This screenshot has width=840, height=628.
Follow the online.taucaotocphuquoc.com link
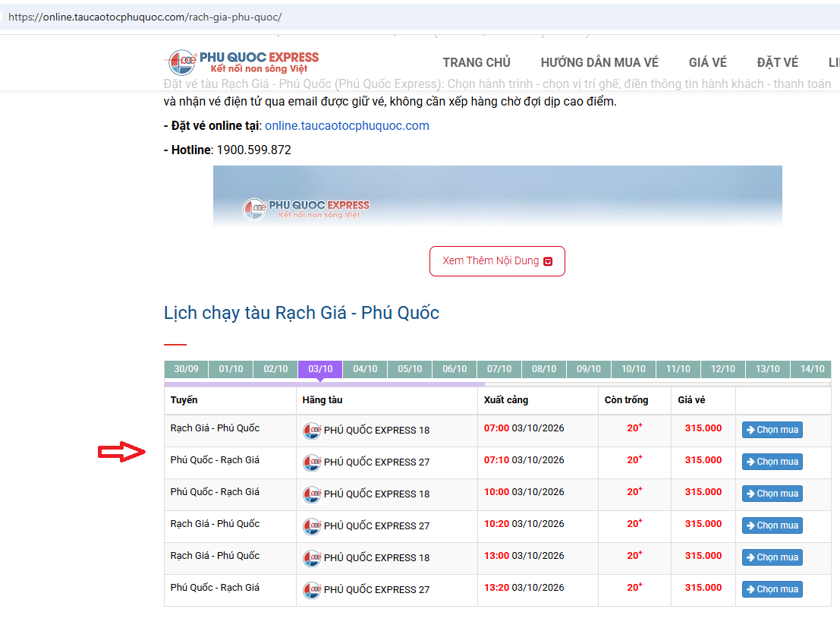(x=347, y=125)
